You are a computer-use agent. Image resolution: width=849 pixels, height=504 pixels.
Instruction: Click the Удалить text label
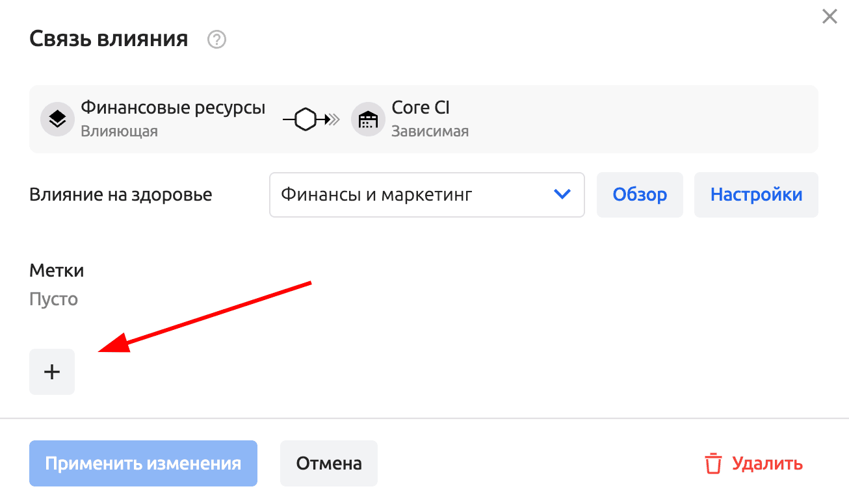(767, 464)
